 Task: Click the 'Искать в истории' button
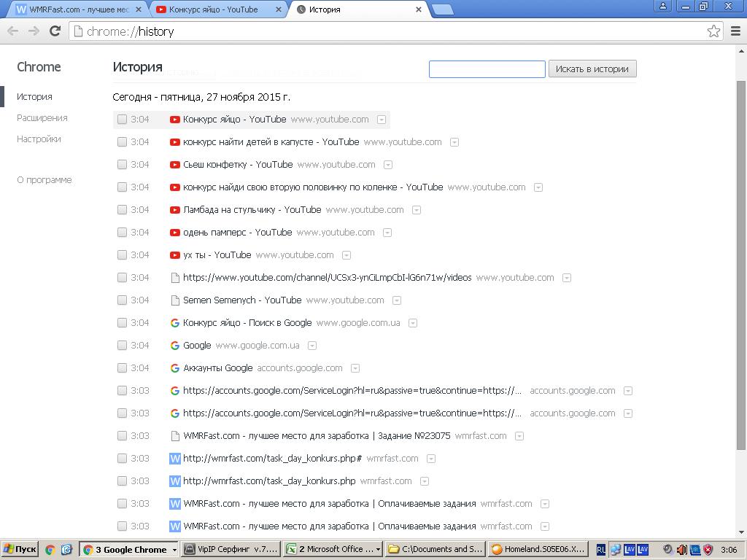pyautogui.click(x=592, y=69)
